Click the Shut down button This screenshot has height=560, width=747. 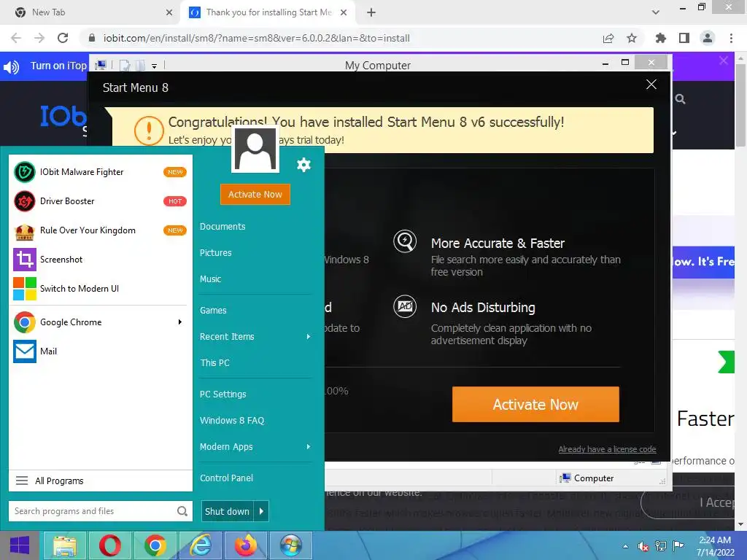[228, 511]
